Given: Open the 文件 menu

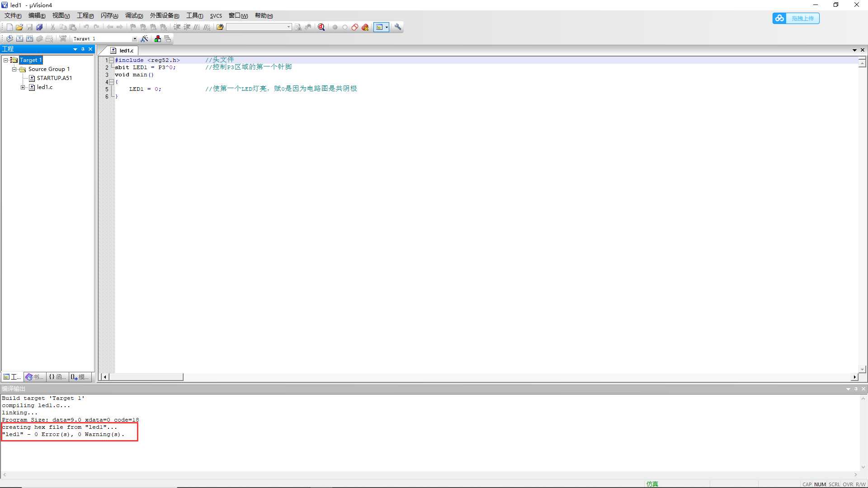Looking at the screenshot, I should click(x=13, y=15).
